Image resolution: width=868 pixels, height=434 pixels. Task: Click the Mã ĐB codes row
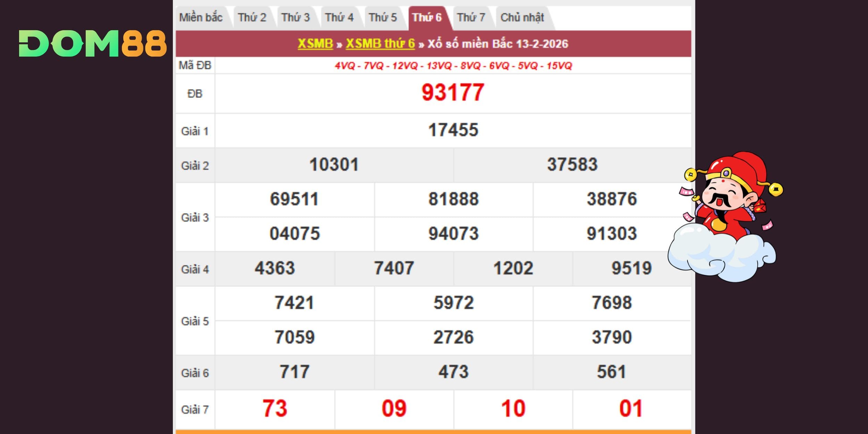pos(453,66)
